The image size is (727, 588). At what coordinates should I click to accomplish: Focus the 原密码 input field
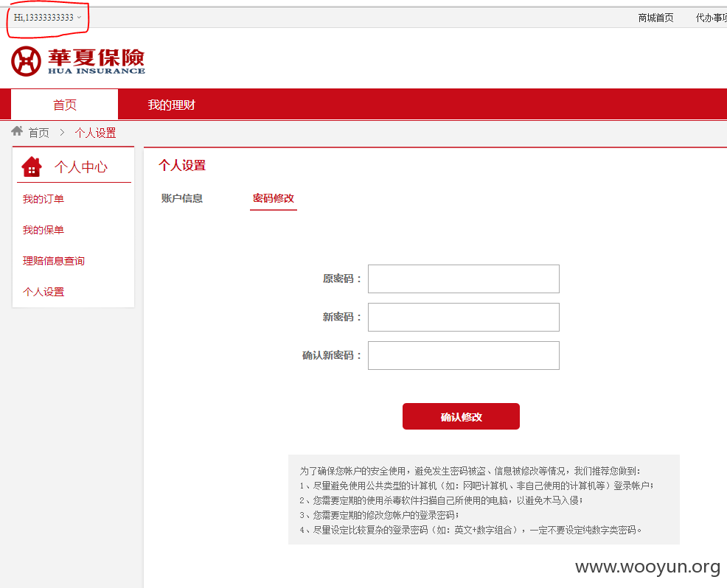tap(464, 279)
